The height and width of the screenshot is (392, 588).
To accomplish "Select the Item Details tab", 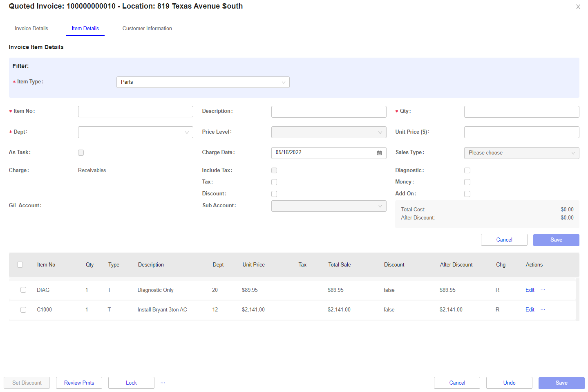I will (x=85, y=28).
